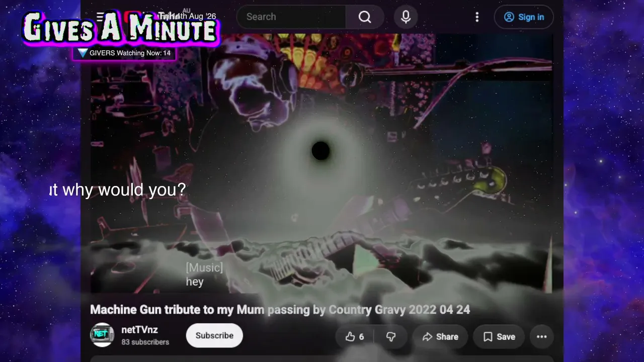Save the video to a playlist
Screen dimensions: 644x362
pyautogui.click(x=499, y=337)
